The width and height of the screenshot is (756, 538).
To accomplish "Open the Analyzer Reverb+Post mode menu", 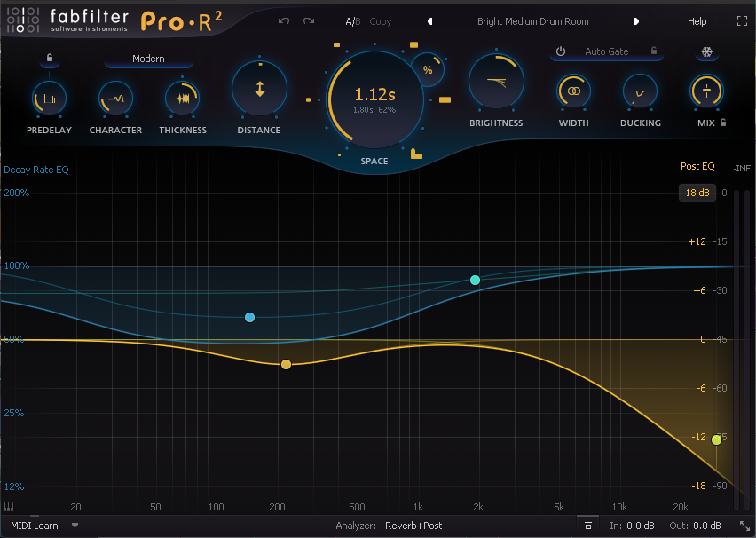I will (414, 526).
